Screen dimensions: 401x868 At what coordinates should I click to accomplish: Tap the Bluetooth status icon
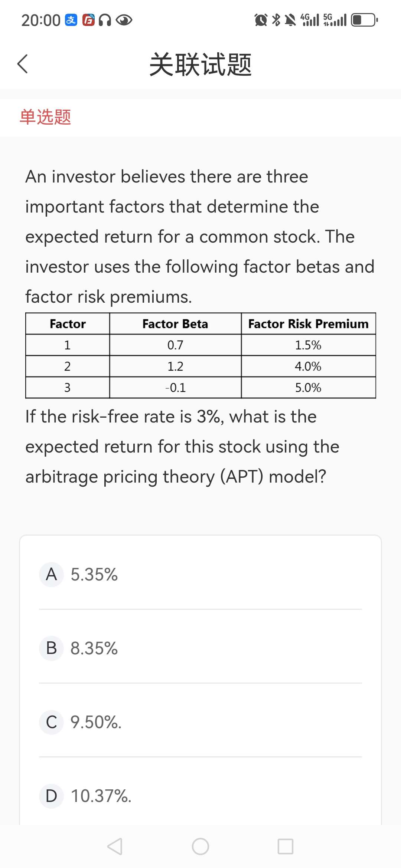pyautogui.click(x=276, y=20)
